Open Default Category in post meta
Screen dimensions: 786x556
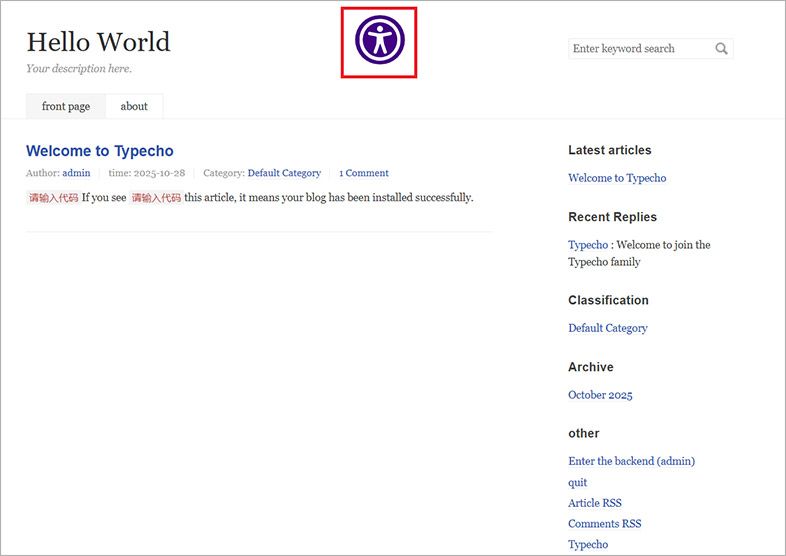pos(284,173)
